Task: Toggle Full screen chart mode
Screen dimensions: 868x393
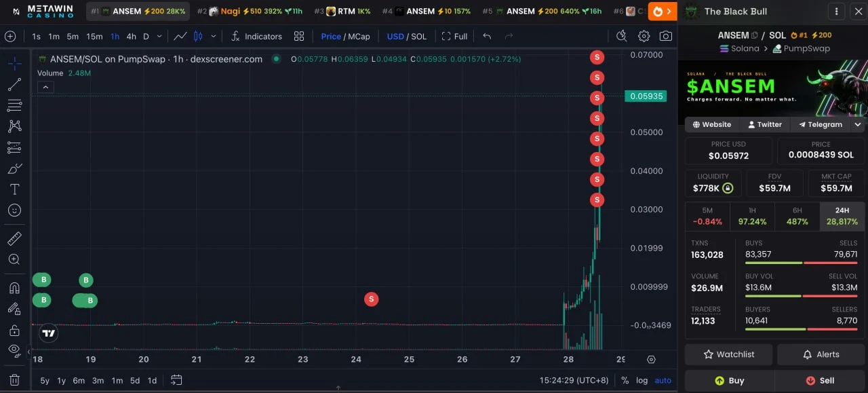Action: (x=454, y=36)
